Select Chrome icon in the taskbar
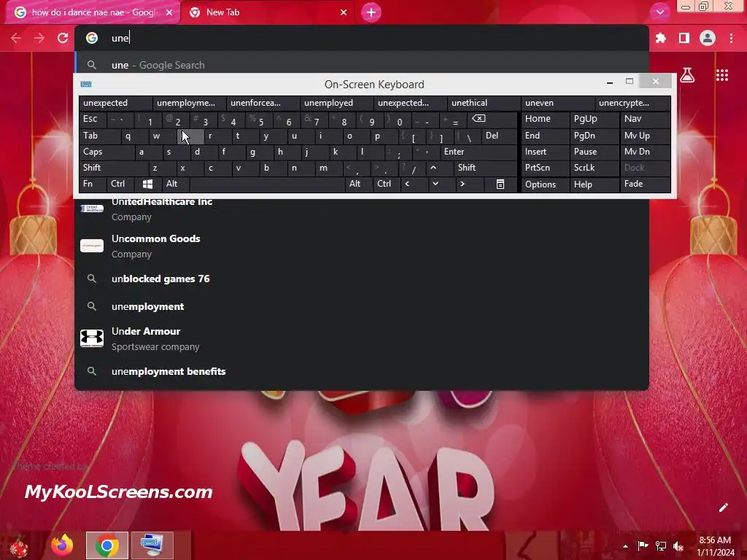The image size is (747, 560). tap(107, 545)
